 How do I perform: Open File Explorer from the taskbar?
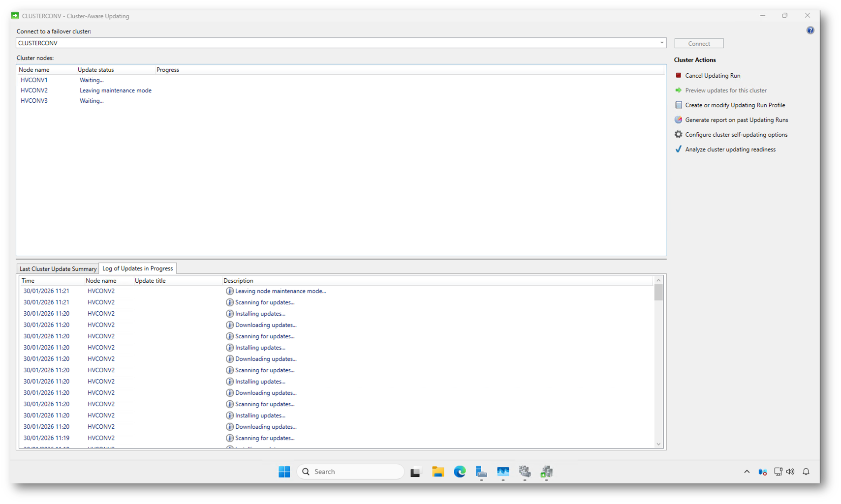click(438, 472)
